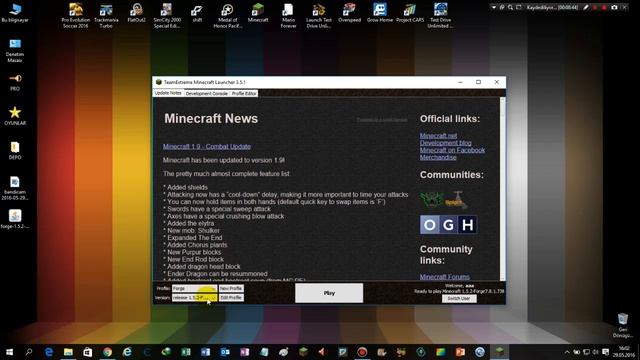Screen dimensions: 640x360
Task: Open Google Chrome from the taskbar
Action: pyautogui.click(x=107, y=352)
